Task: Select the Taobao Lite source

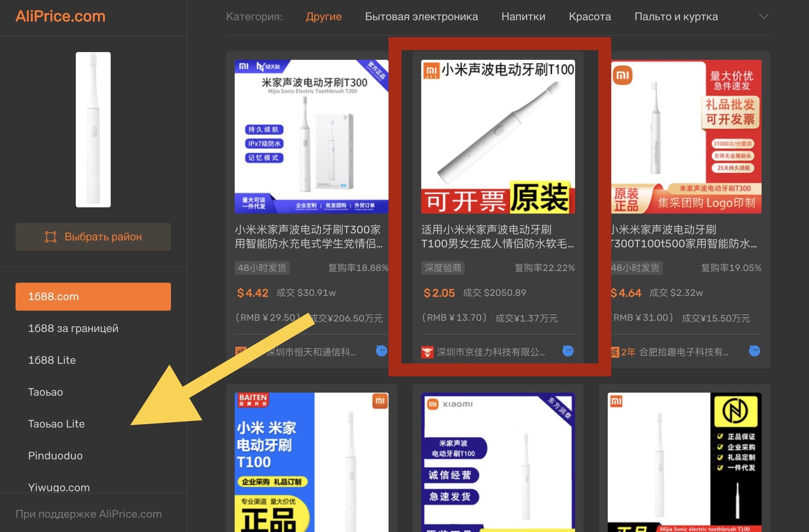Action: click(56, 424)
